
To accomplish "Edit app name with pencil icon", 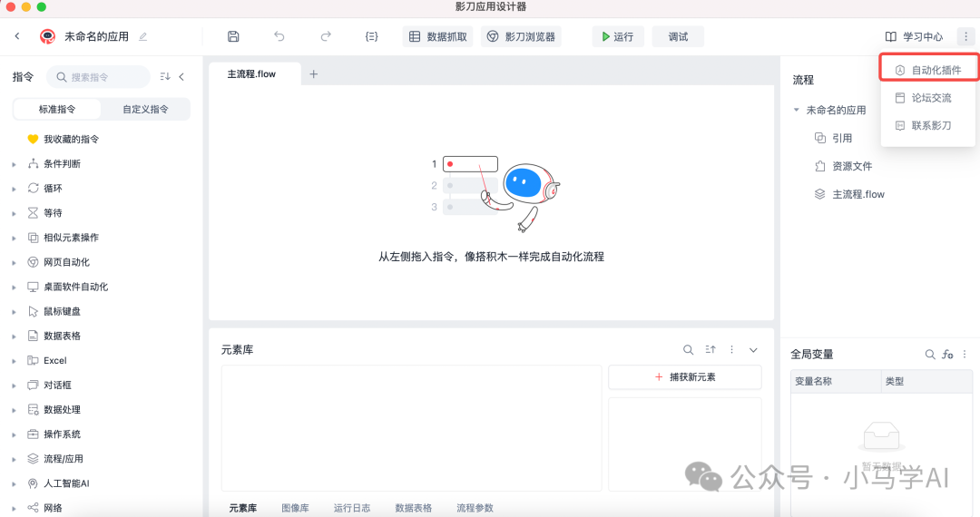I will (143, 37).
